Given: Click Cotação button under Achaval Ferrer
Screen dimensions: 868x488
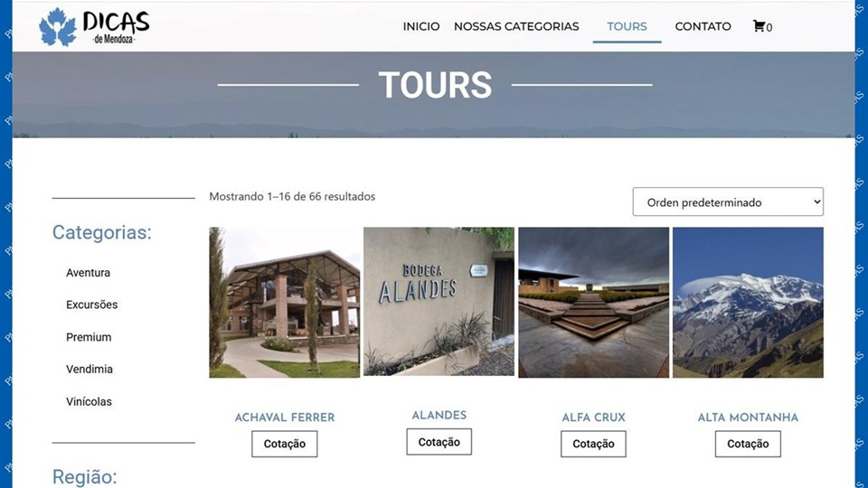Looking at the screenshot, I should point(285,444).
